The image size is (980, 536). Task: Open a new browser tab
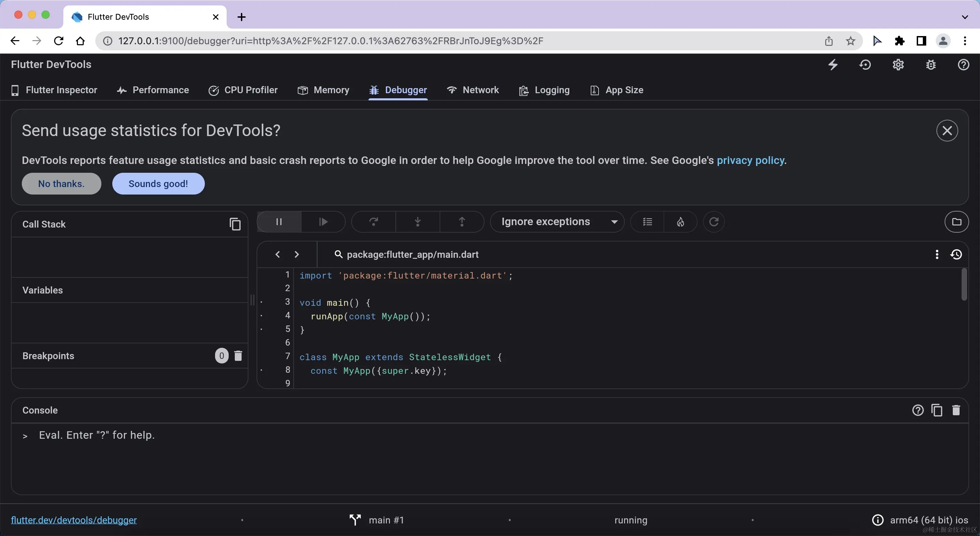241,17
